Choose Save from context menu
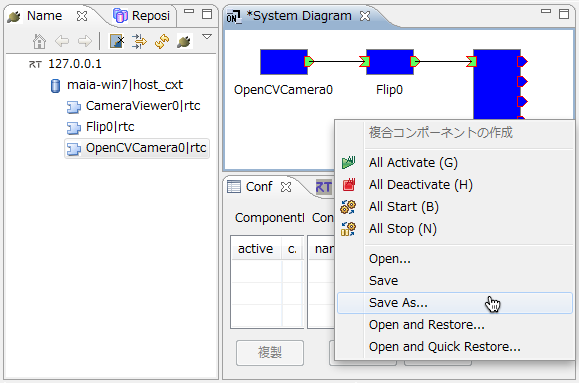Screen dimensions: 579x383 click(455, 281)
